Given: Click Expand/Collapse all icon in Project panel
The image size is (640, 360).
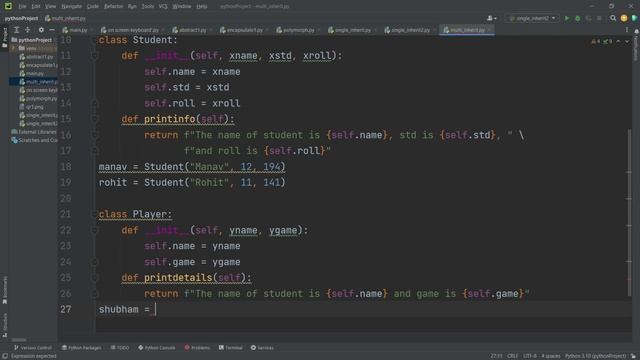Looking at the screenshot, I should pos(28,30).
